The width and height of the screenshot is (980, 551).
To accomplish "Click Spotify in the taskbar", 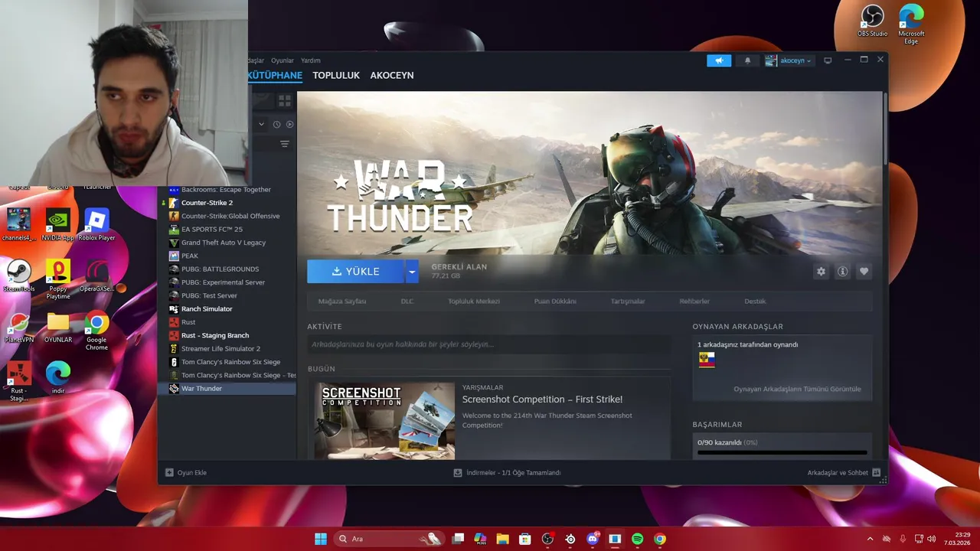I will (637, 539).
